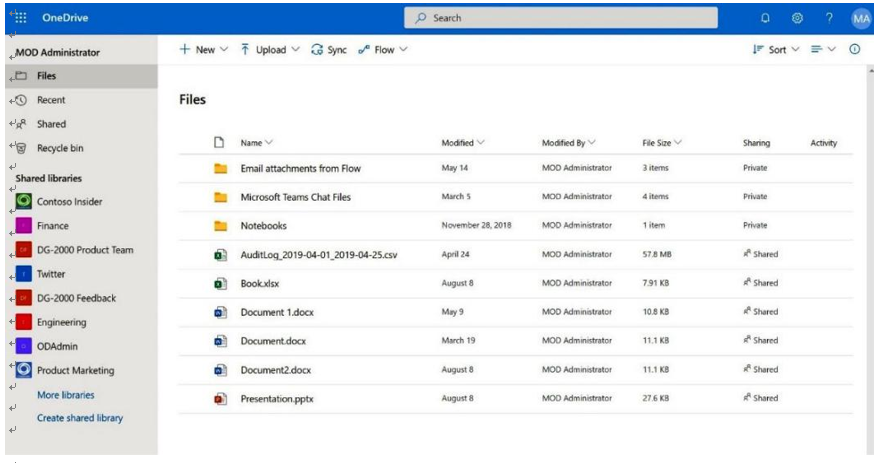881x463 pixels.
Task: Open AuditLog_2019-04-01_2019-04-25.csv file name
Action: click(319, 255)
